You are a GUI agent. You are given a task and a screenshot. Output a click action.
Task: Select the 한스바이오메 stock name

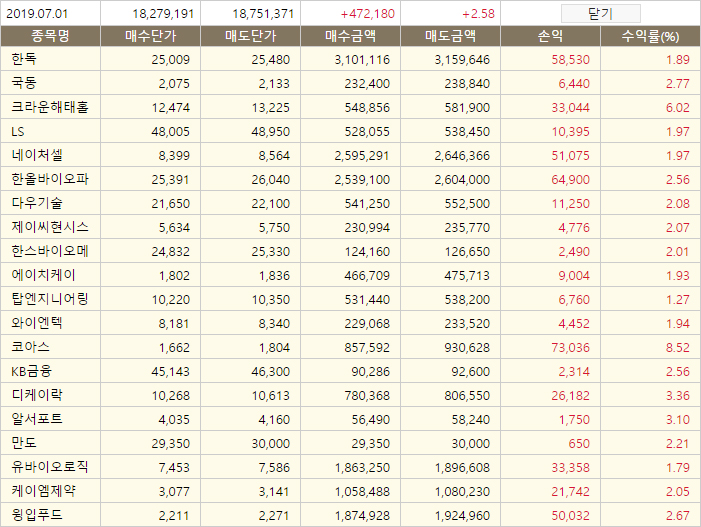50,251
